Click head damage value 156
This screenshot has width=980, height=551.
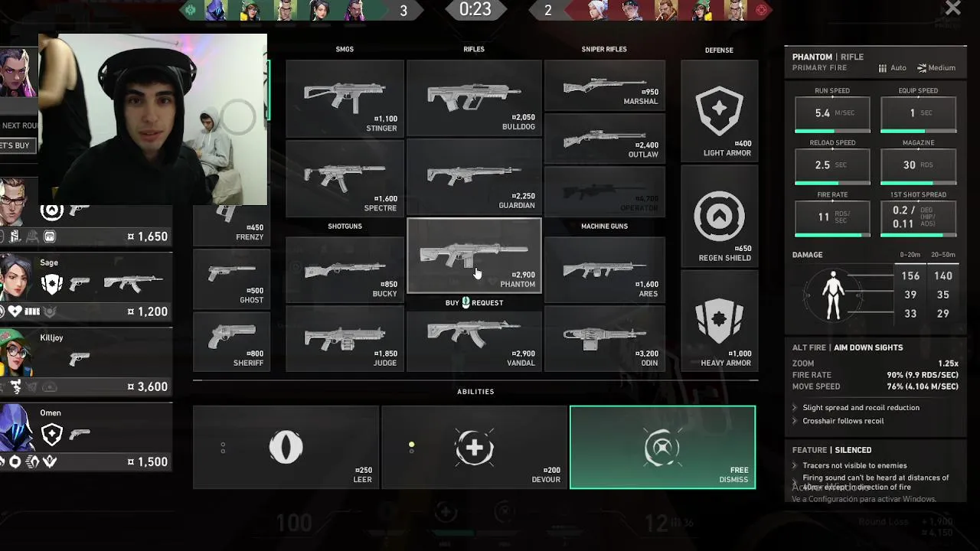pyautogui.click(x=910, y=276)
